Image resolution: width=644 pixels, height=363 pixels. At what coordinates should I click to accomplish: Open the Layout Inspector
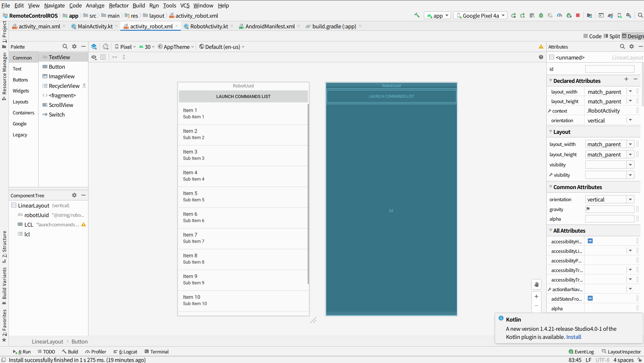click(x=621, y=352)
